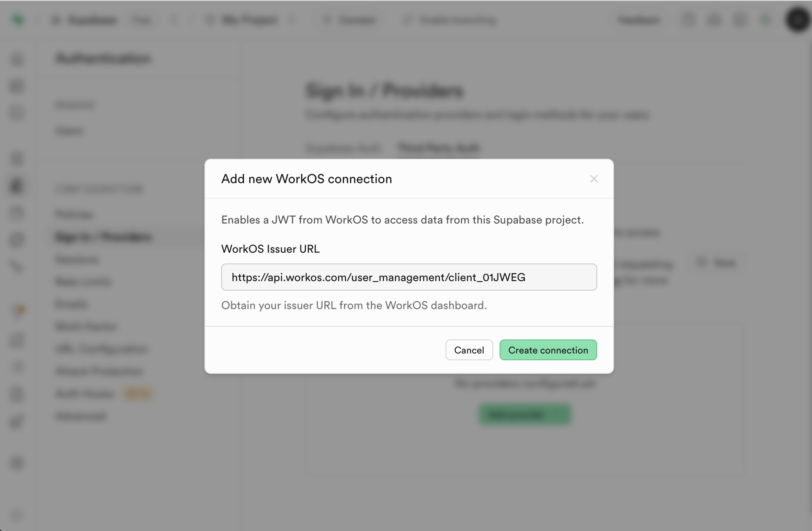Open the Realtime sidebar icon

pyautogui.click(x=17, y=267)
